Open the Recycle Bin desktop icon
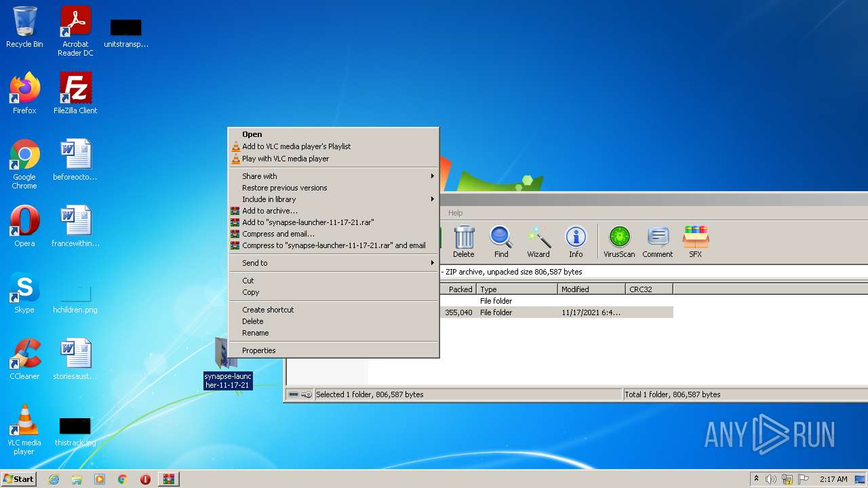The height and width of the screenshot is (488, 868). [x=24, y=27]
